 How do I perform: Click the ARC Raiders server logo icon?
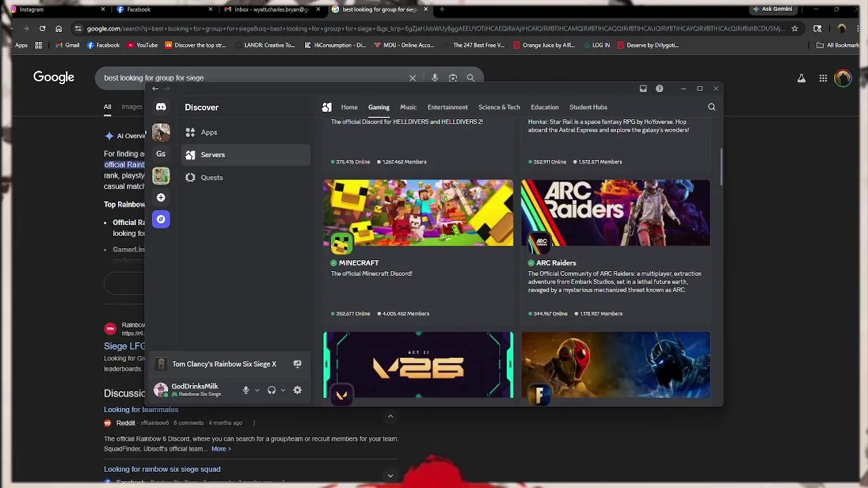tap(539, 243)
